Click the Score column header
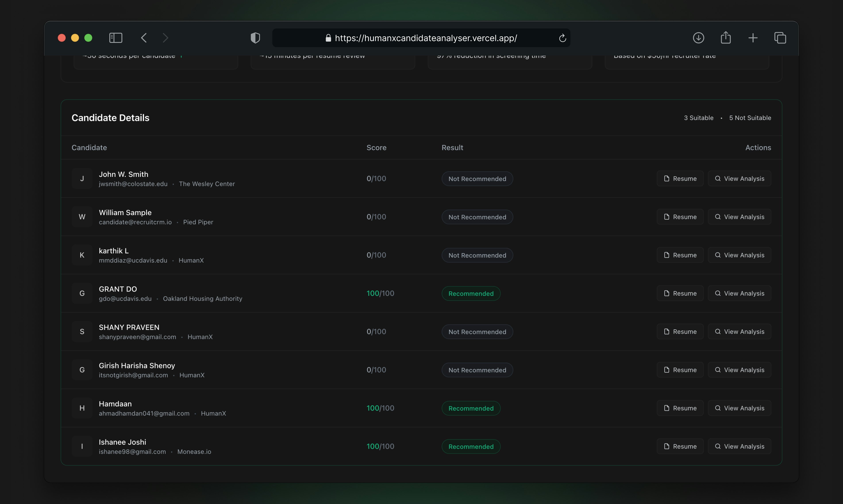This screenshot has width=843, height=504. 376,148
